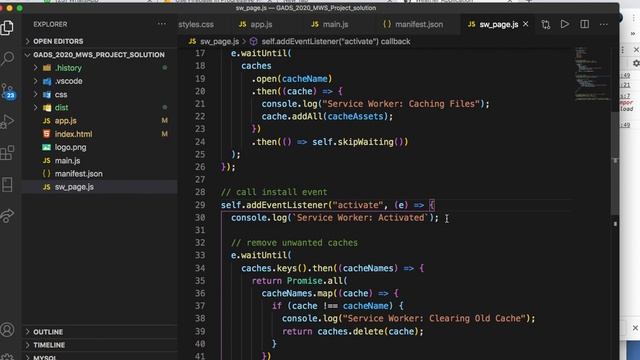The image size is (640, 360).
Task: Switch to the styles.css tab
Action: point(196,24)
